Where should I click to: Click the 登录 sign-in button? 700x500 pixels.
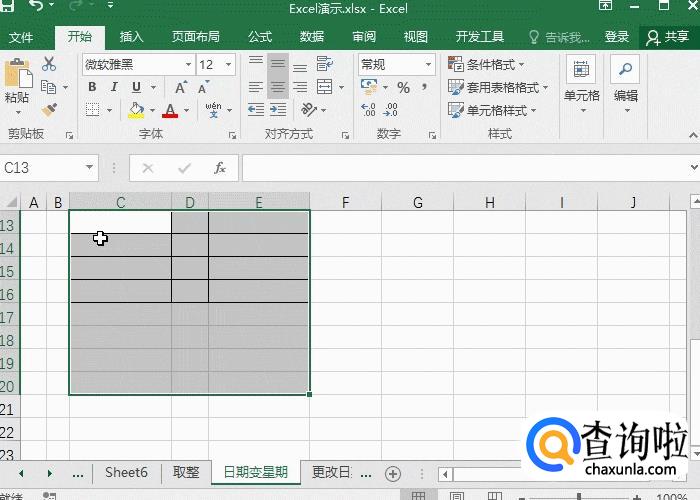point(617,37)
